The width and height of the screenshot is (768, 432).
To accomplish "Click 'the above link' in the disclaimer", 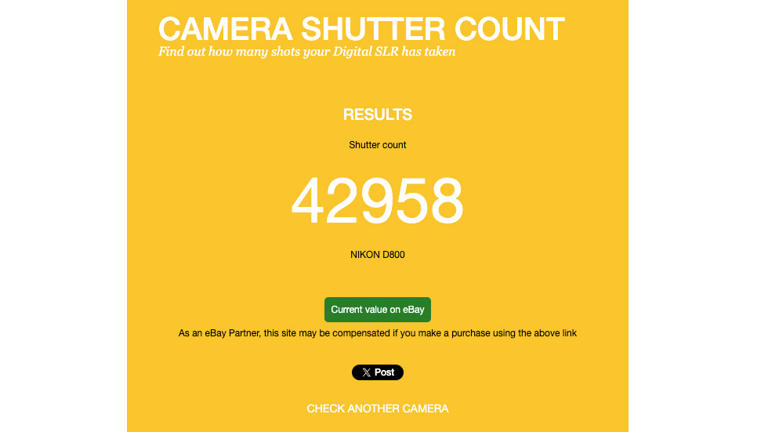I will point(548,333).
